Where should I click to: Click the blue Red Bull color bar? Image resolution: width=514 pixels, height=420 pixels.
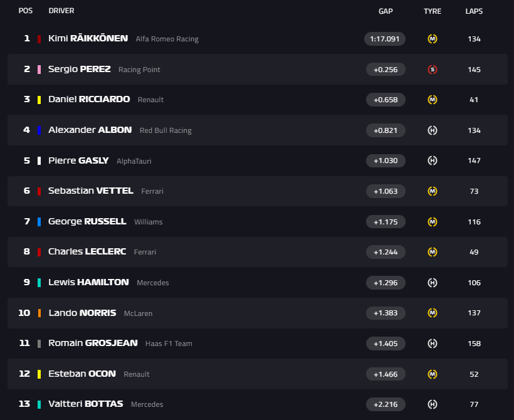pos(39,130)
